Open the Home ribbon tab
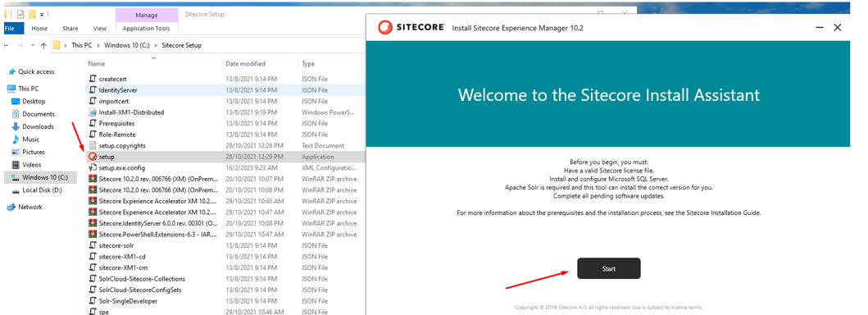Screen dimensions: 868x315 pos(39,28)
